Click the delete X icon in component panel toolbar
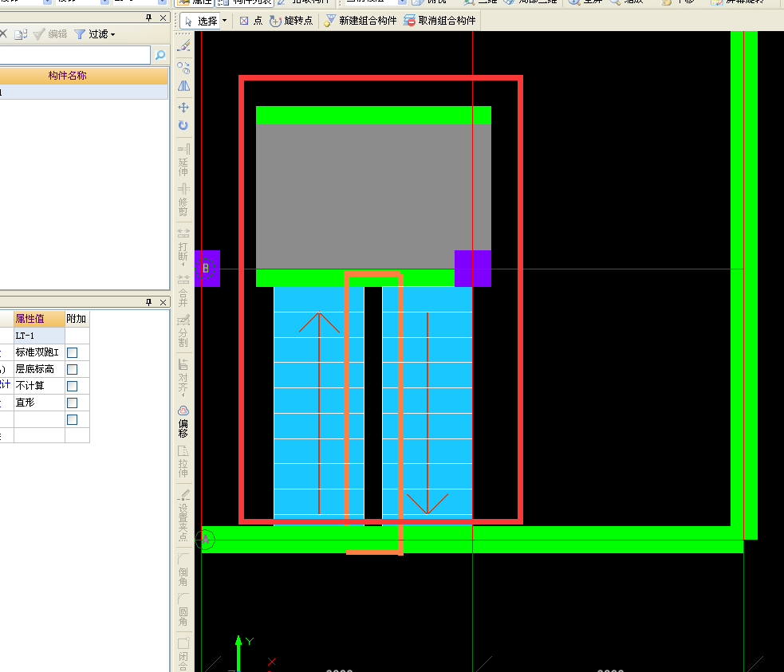The height and width of the screenshot is (672, 784). pyautogui.click(x=3, y=34)
